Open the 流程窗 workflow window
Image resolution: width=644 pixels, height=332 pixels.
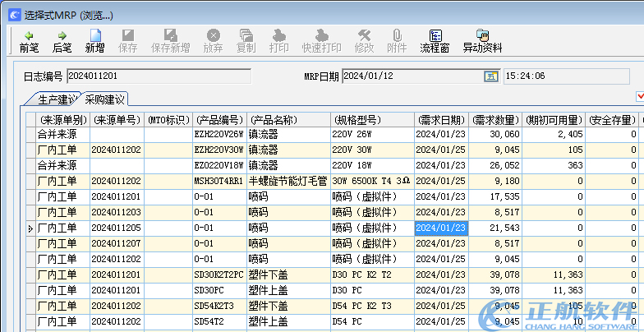(435, 40)
